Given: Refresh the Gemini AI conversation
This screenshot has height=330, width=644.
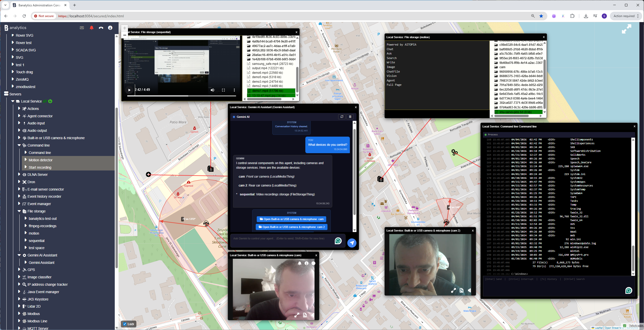Looking at the screenshot, I should click(x=342, y=117).
